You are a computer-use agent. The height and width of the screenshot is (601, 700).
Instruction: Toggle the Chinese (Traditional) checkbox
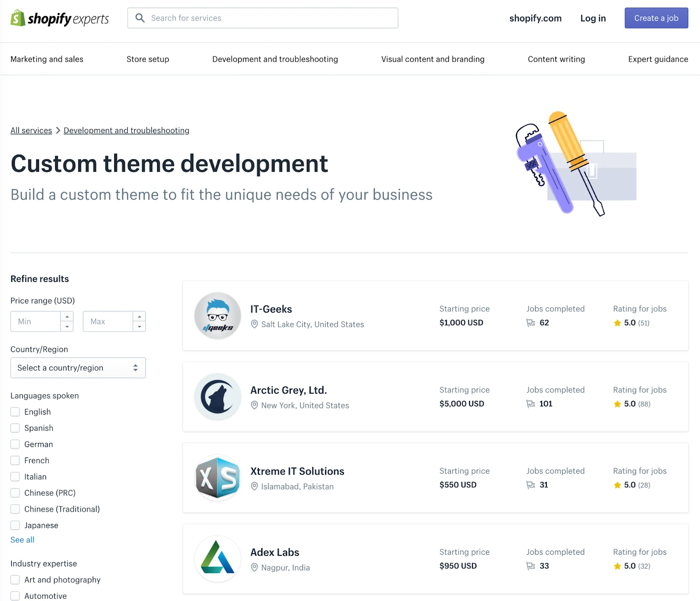coord(15,509)
